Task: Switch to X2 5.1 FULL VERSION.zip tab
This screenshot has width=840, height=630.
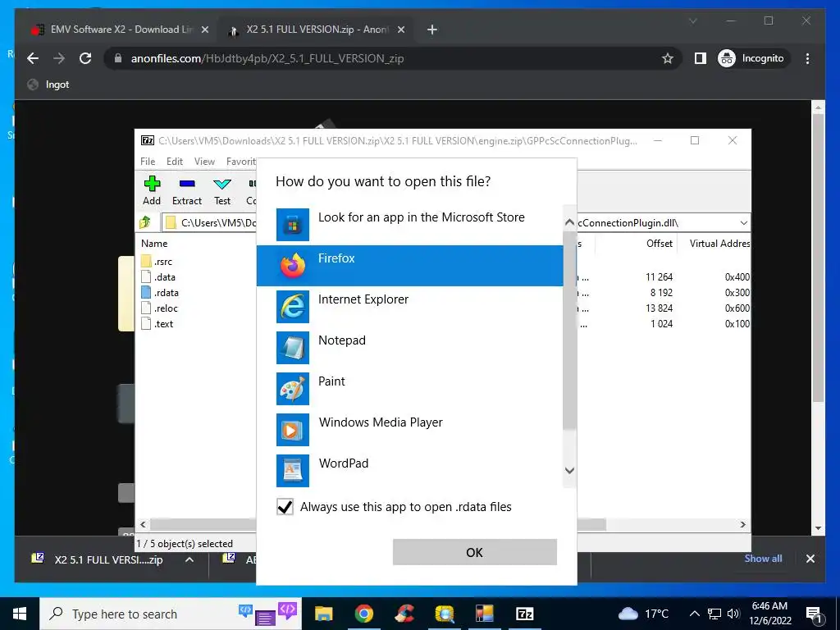Action: pyautogui.click(x=316, y=30)
